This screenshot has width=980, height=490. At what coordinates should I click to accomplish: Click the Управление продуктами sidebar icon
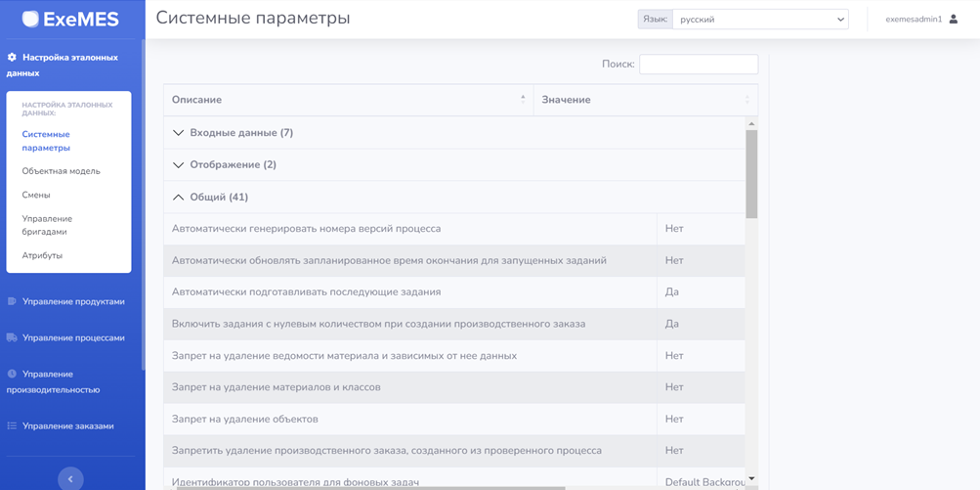click(x=12, y=301)
